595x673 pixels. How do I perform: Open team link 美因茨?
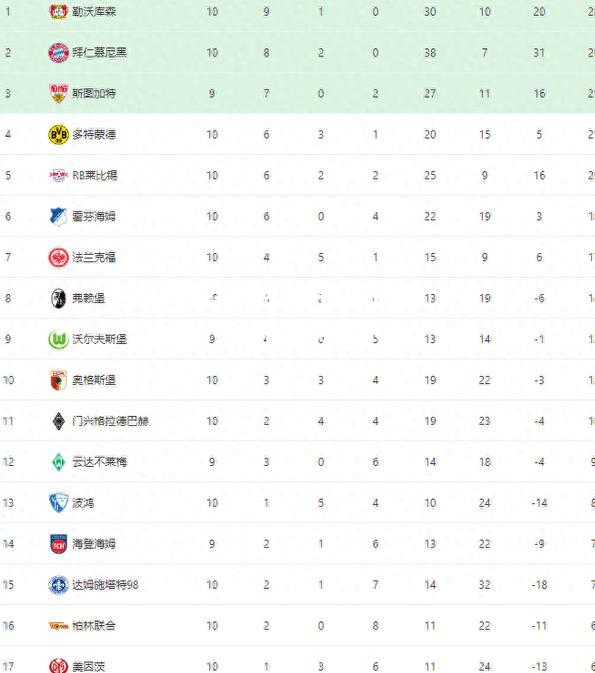[88, 667]
